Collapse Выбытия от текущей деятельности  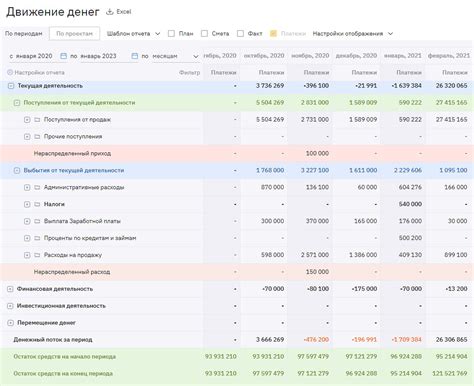click(x=17, y=170)
